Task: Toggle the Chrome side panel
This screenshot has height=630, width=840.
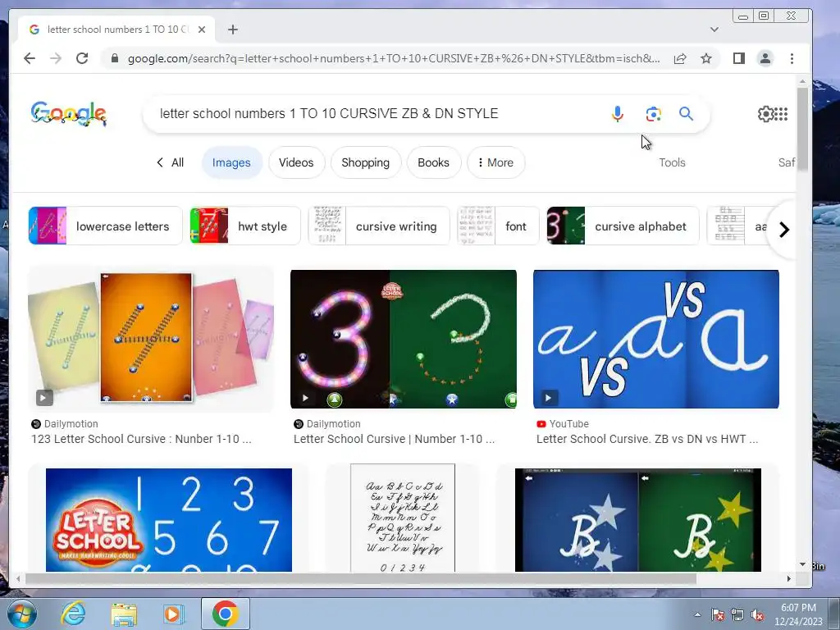Action: pyautogui.click(x=739, y=58)
